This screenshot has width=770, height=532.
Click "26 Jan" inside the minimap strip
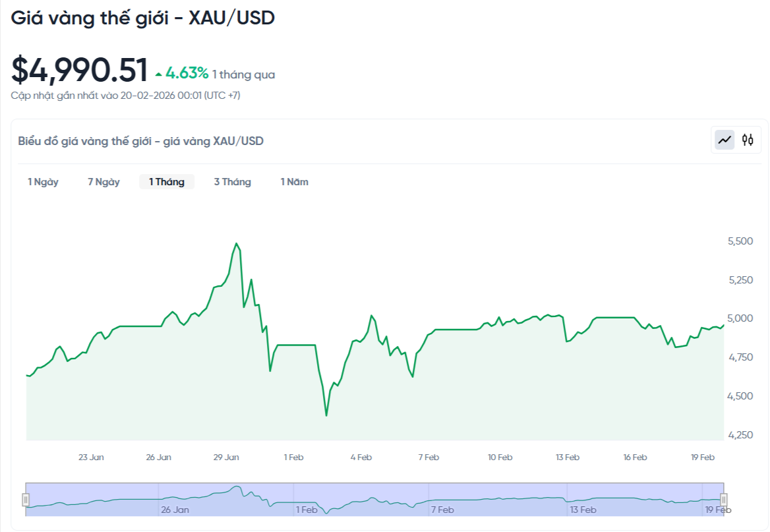pos(175,510)
